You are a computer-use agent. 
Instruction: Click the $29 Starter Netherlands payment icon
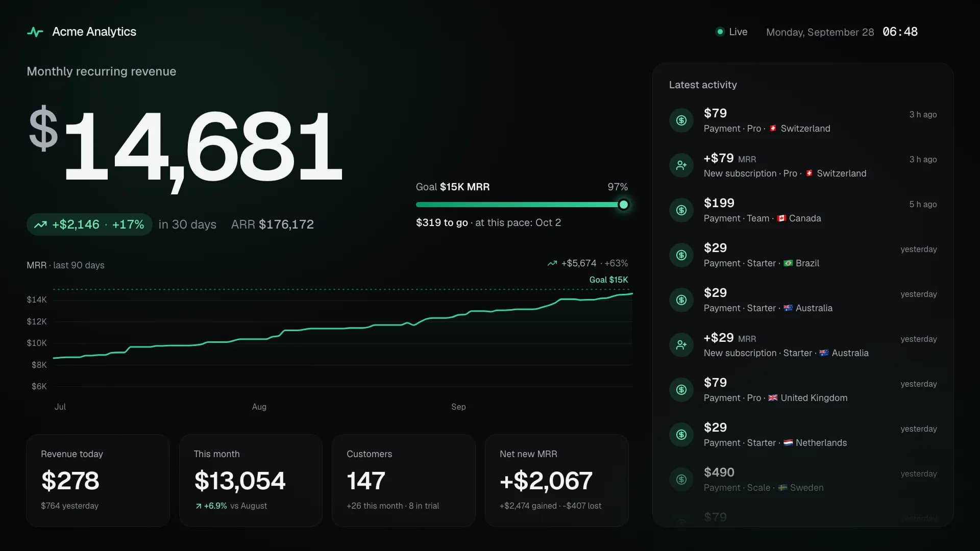point(681,435)
